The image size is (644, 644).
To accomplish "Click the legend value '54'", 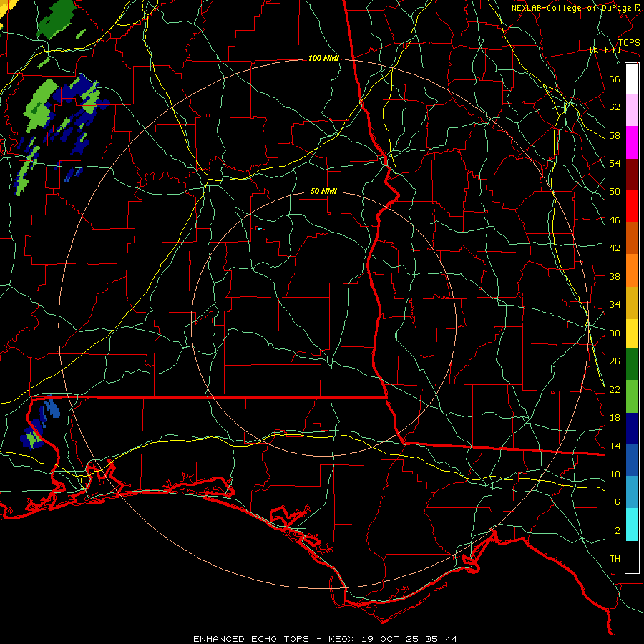I will coord(615,163).
